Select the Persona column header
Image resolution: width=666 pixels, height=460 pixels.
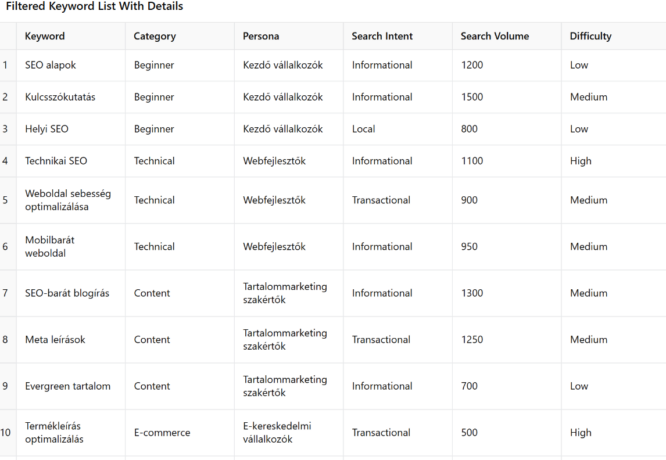click(x=261, y=36)
